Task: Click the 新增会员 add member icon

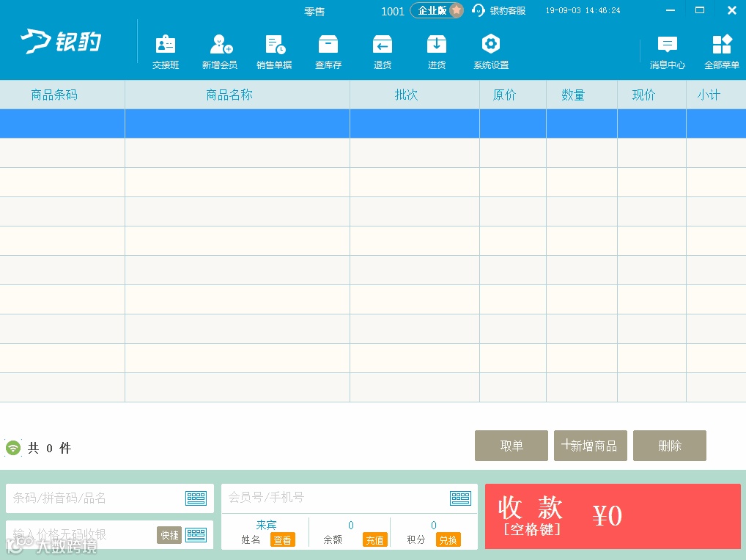Action: [x=219, y=52]
